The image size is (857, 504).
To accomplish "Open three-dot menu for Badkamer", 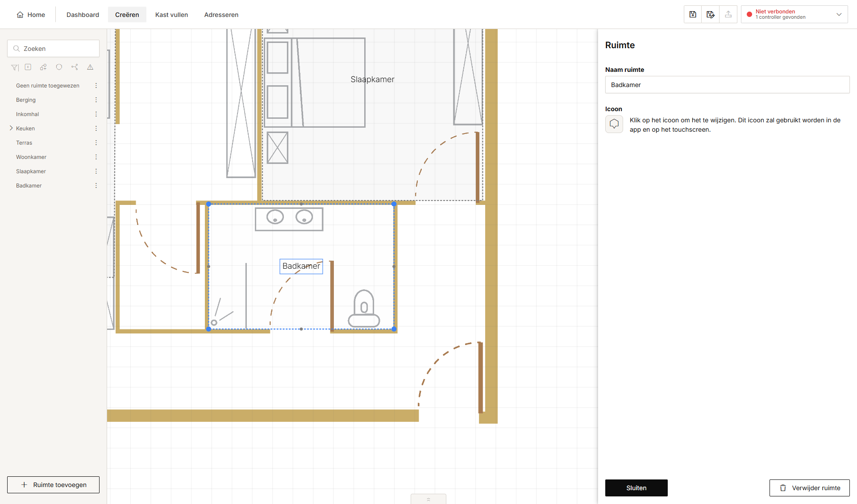I will 96,186.
